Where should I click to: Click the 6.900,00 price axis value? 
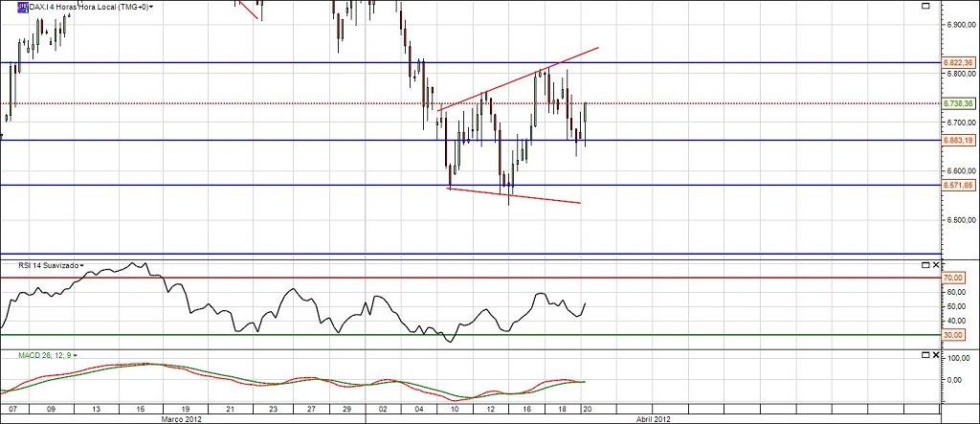(961, 24)
